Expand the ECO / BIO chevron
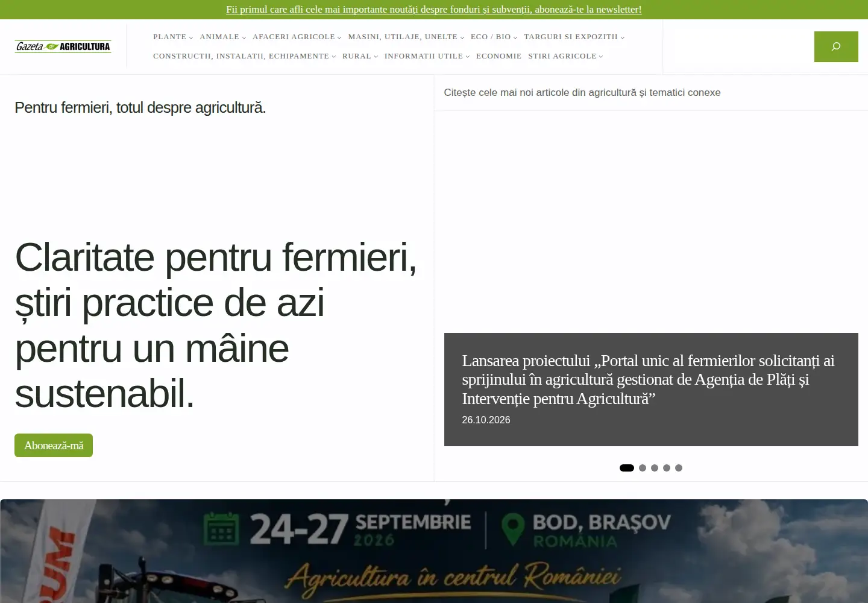Screen dimensions: 868x603 point(515,37)
